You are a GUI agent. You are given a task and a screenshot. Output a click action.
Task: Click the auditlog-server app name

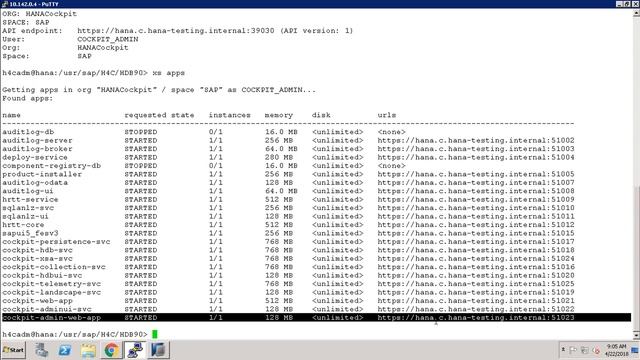[x=37, y=140]
